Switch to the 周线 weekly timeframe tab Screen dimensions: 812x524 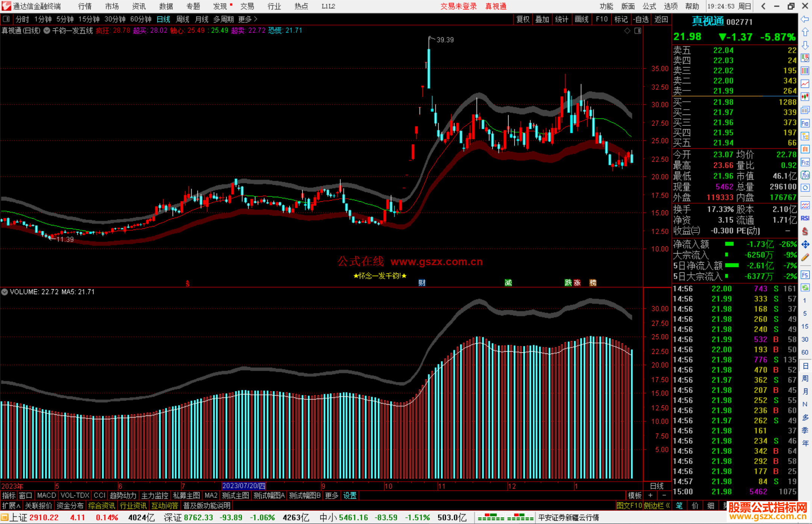click(183, 19)
